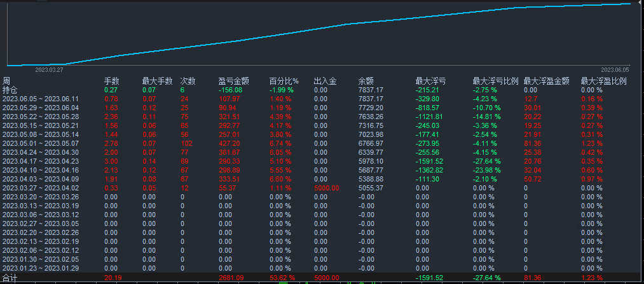Select week row 2023.02.06 ~ 2023.02.12
Viewport: 644px width, 284px height.
tap(40, 250)
